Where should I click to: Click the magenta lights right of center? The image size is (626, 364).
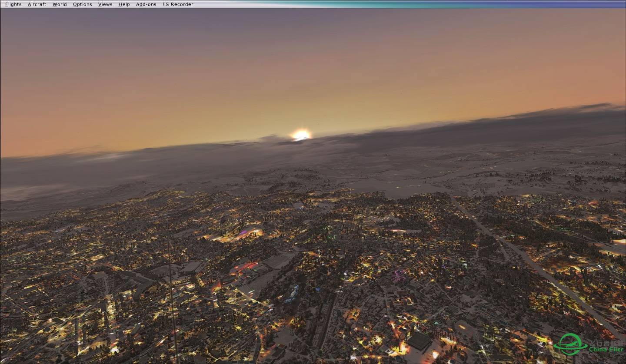click(x=399, y=276)
